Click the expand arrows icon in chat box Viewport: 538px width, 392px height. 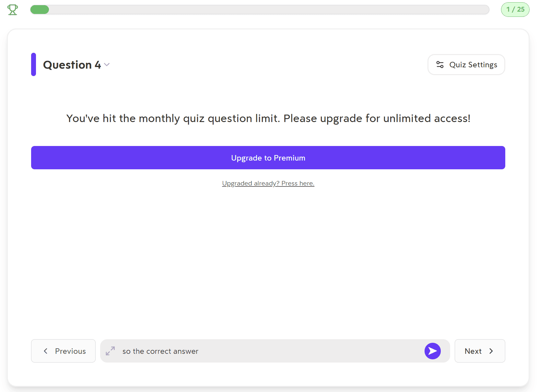click(x=110, y=351)
